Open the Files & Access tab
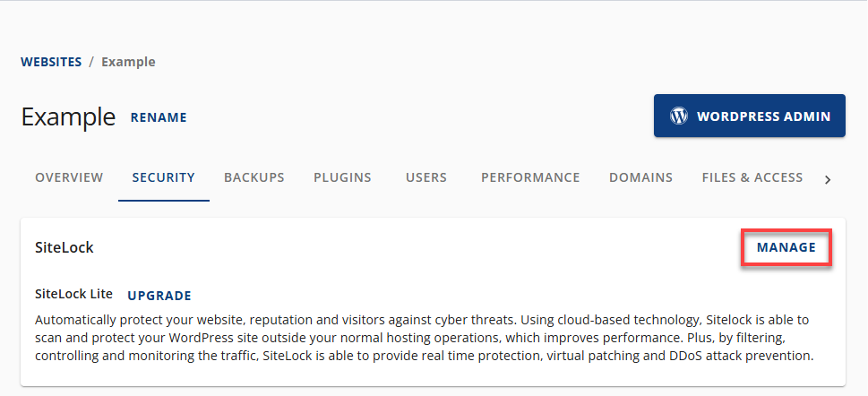This screenshot has height=396, width=868. coord(752,177)
